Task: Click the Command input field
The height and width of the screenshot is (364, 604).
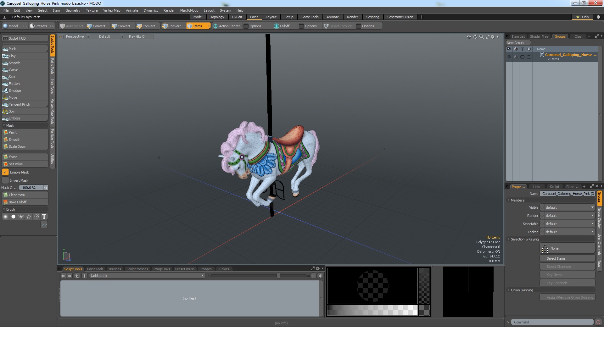Action: point(552,322)
